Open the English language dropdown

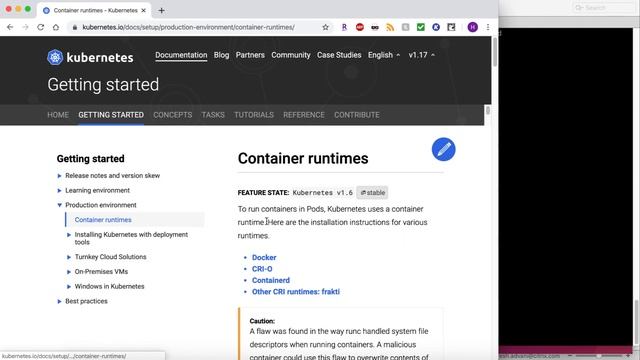pos(384,55)
